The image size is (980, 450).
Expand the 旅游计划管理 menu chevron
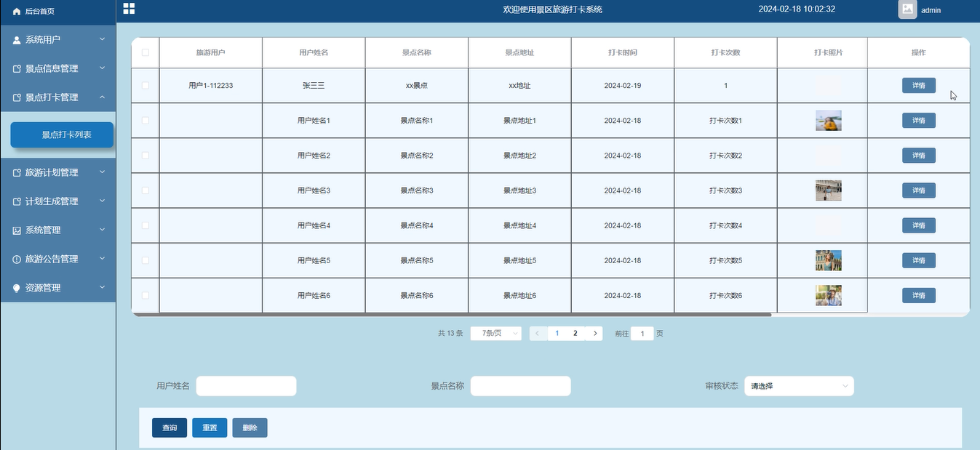coord(102,172)
